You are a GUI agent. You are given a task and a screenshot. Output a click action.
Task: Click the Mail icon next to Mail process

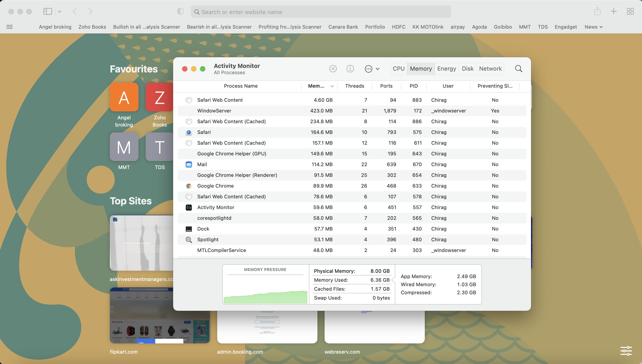point(189,164)
